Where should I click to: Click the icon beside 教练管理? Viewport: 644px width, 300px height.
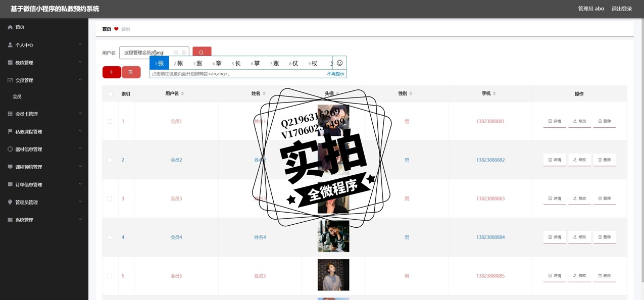point(10,63)
